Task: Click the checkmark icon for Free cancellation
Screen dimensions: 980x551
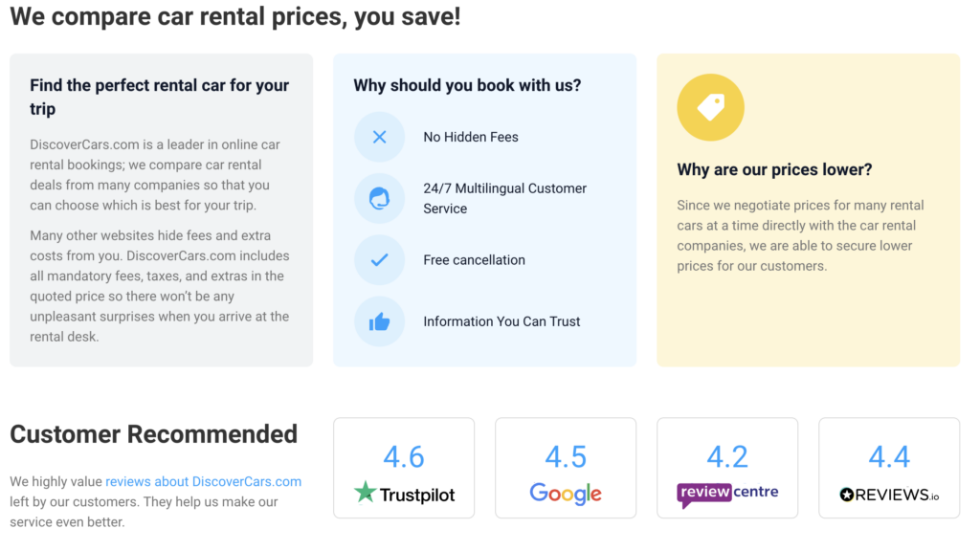Action: pos(379,260)
